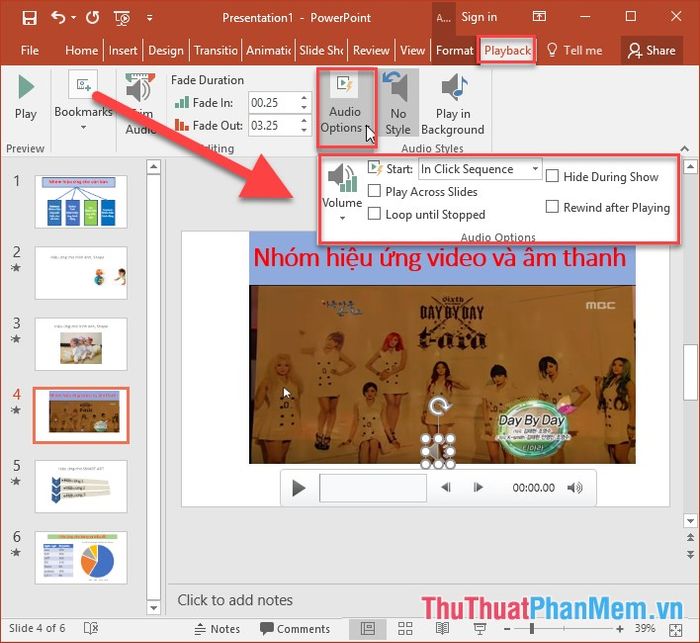Edit the Fade Out duration field
Viewport: 700px width, 643px height.
(273, 125)
